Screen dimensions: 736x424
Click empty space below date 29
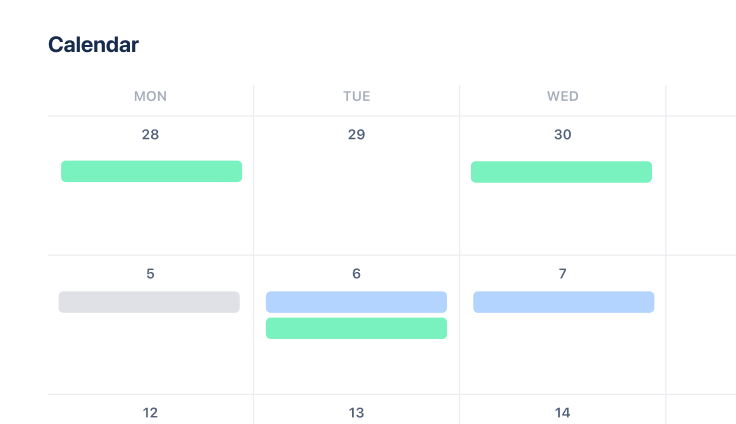click(356, 200)
